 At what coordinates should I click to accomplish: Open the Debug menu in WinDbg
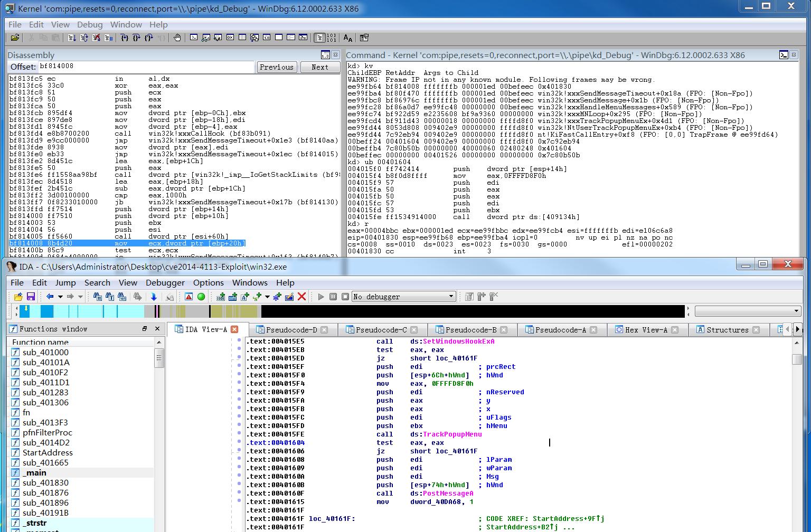point(90,24)
